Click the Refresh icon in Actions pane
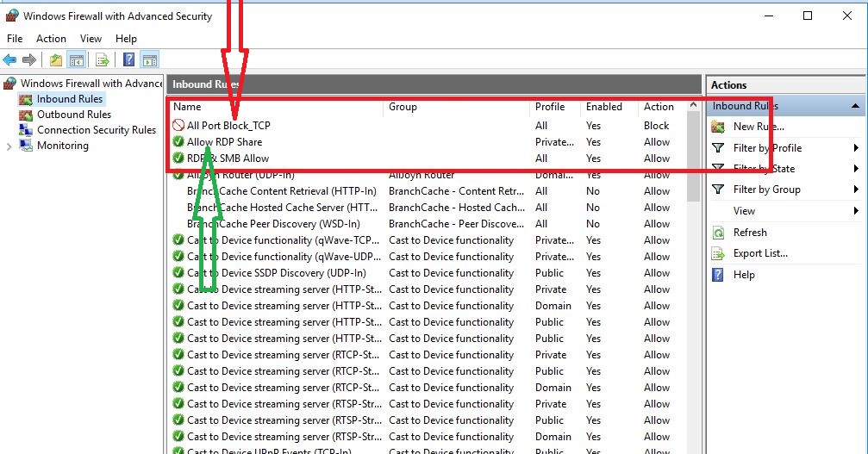Viewport: 868px width, 454px height. coord(718,233)
